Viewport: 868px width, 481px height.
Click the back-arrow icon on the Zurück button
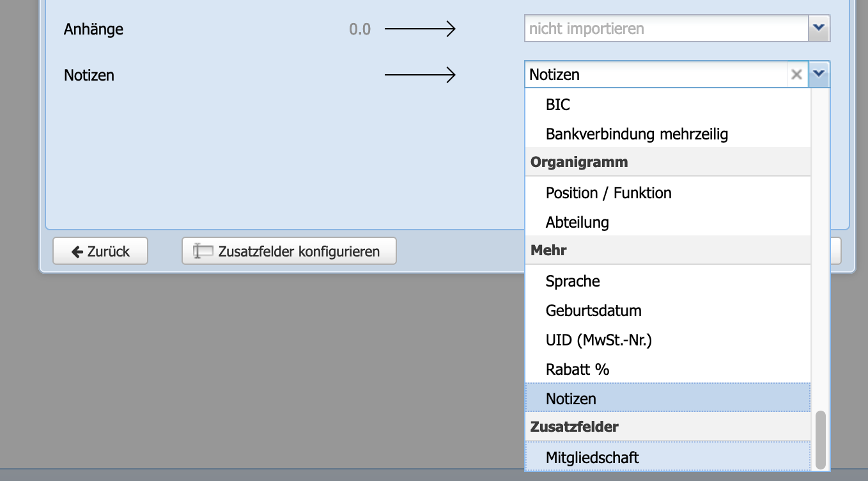click(x=77, y=251)
